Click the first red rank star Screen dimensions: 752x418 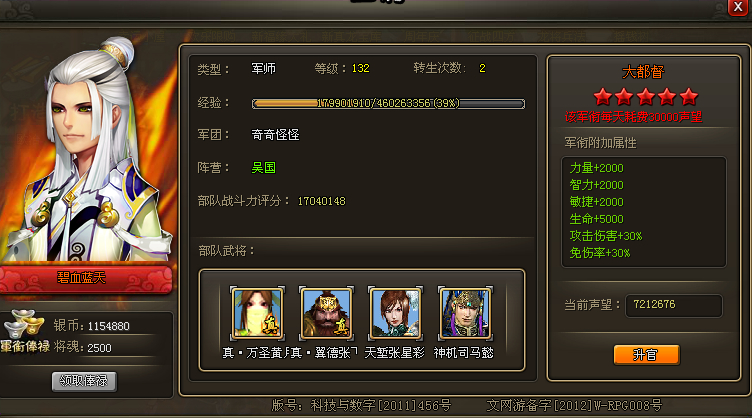[x=602, y=97]
